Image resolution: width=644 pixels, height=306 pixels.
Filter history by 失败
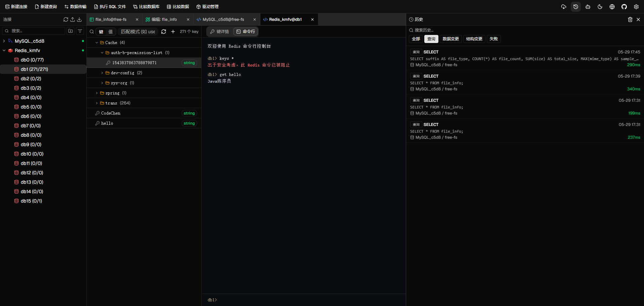click(494, 39)
